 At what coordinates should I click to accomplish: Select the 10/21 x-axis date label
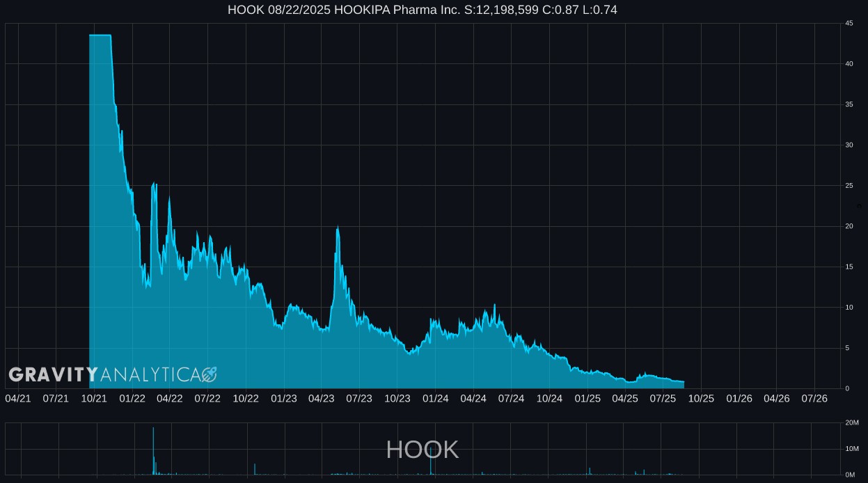[x=94, y=398]
